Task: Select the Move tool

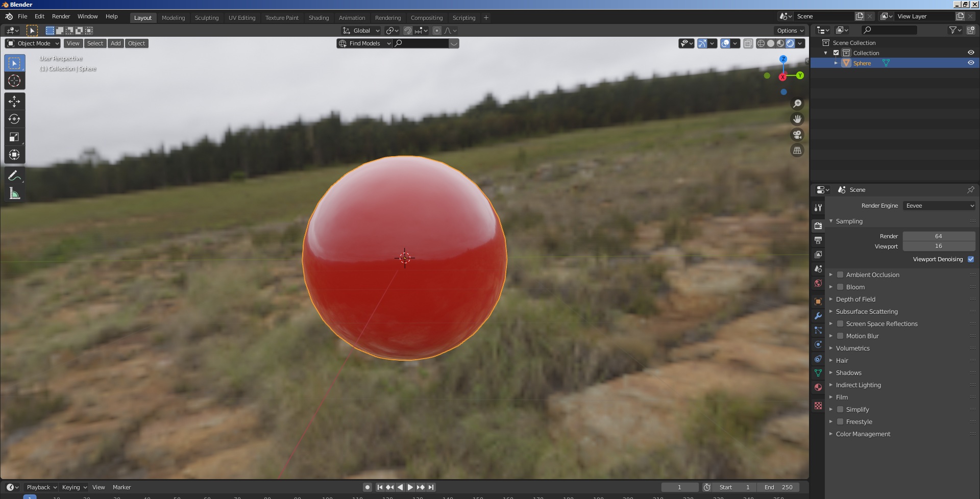Action: pyautogui.click(x=14, y=101)
